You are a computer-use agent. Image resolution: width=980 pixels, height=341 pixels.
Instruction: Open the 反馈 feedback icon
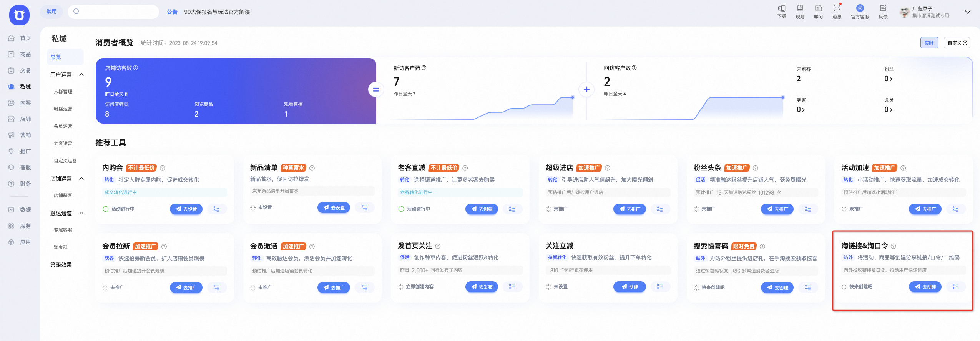(883, 12)
